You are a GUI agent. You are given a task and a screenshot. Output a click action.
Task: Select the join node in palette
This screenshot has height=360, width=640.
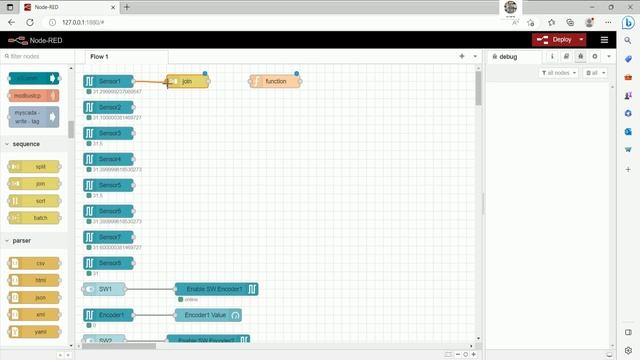tap(34, 184)
